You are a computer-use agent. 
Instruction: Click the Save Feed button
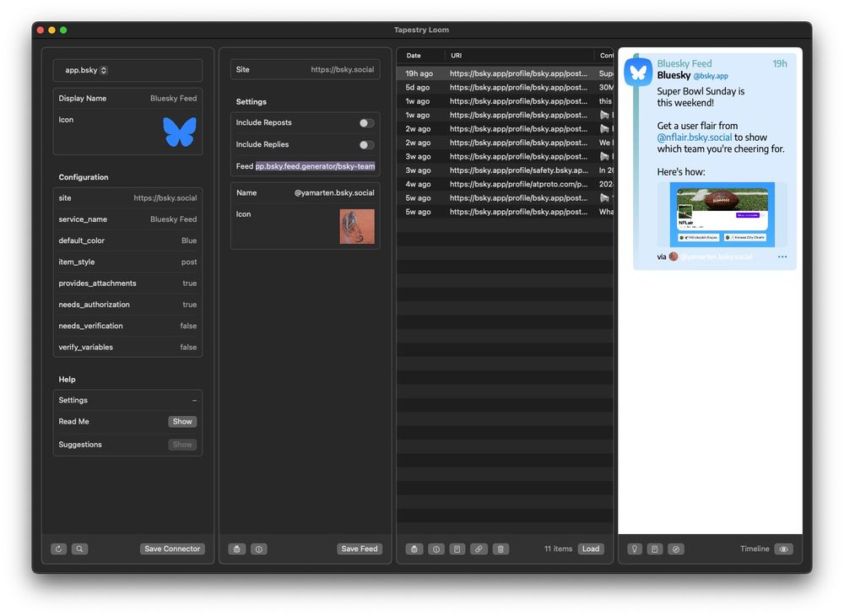pyautogui.click(x=359, y=548)
